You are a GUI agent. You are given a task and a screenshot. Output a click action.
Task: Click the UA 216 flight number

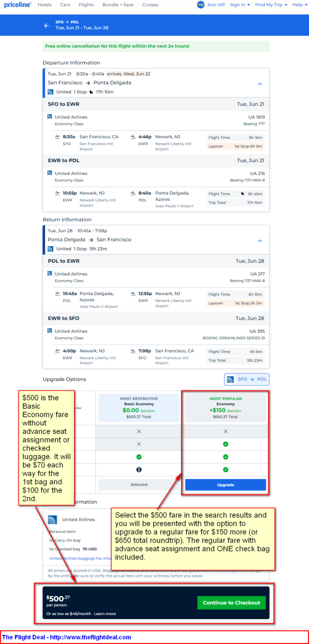pyautogui.click(x=257, y=173)
